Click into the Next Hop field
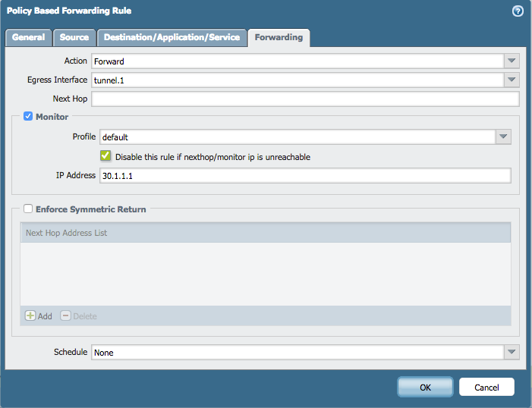This screenshot has width=532, height=408. (x=305, y=99)
